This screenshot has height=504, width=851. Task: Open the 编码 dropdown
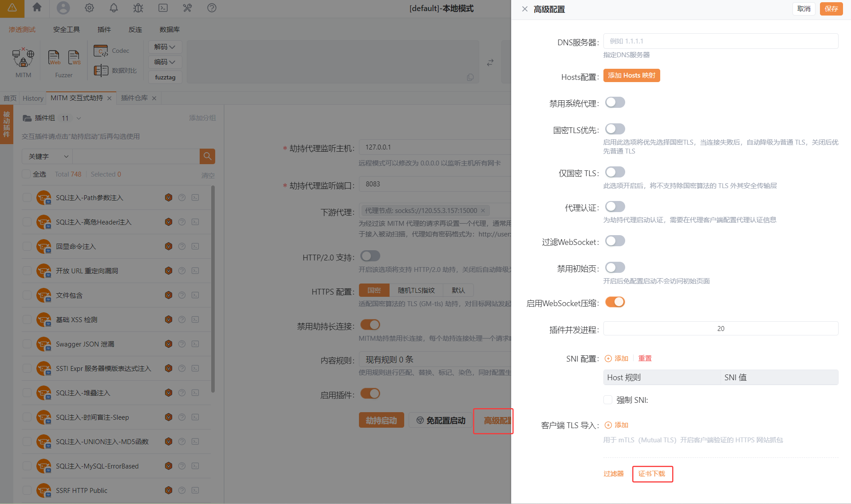pos(165,62)
